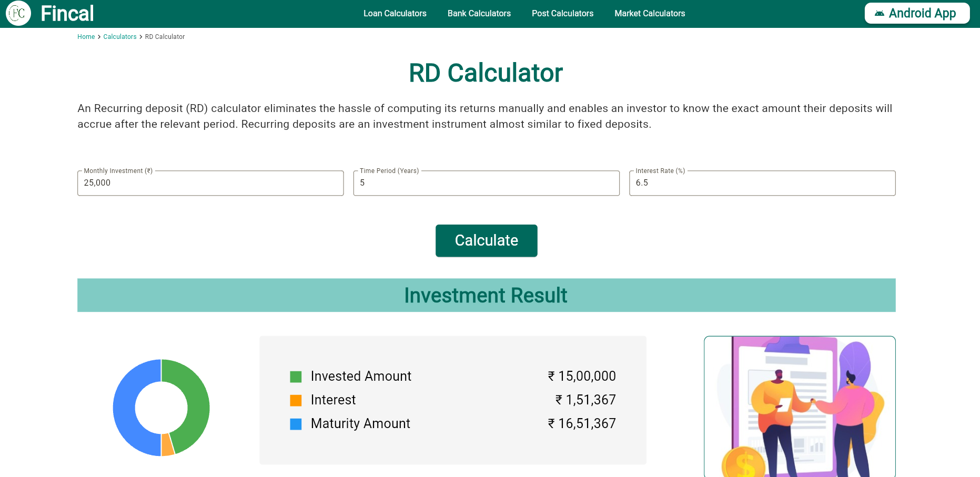Click the green Invested Amount legend square
Image resolution: width=980 pixels, height=477 pixels.
tap(296, 377)
